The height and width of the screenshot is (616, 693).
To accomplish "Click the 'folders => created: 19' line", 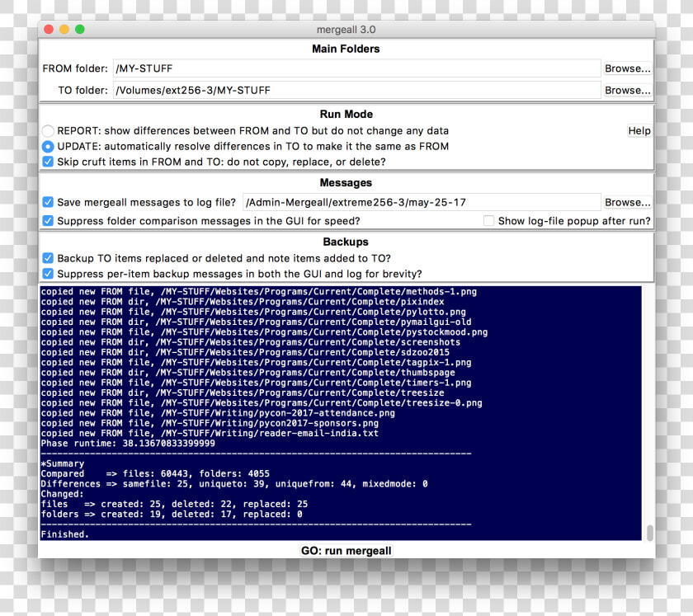I will click(172, 514).
